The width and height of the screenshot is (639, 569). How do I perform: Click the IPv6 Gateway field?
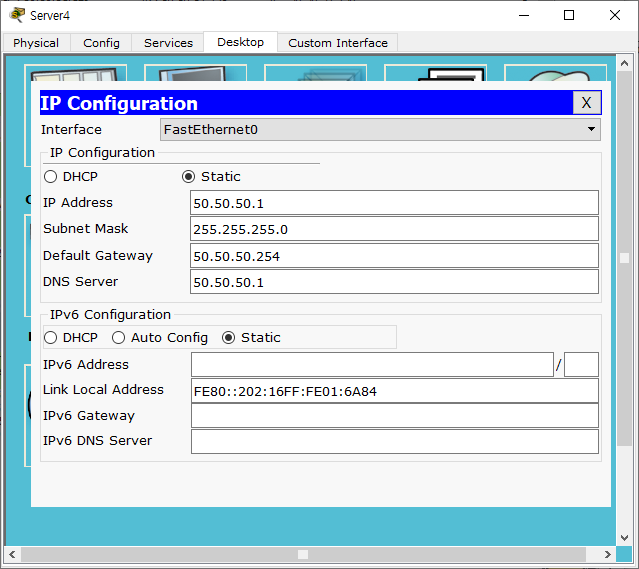point(394,416)
